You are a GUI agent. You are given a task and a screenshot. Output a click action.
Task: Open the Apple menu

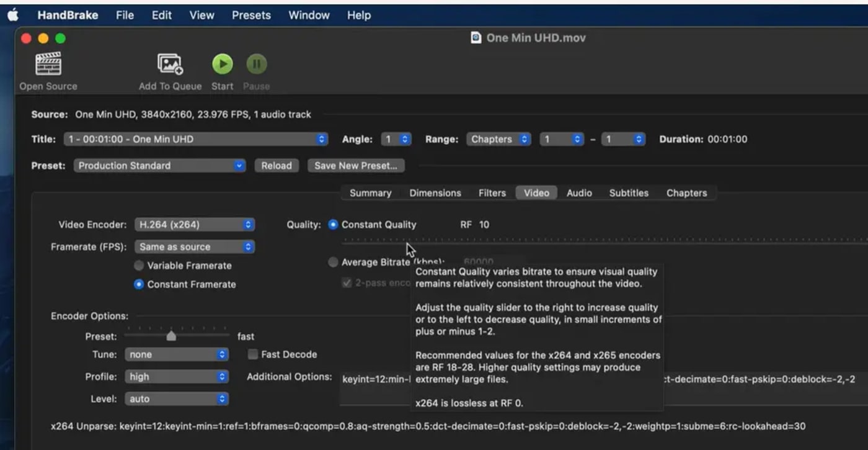tap(13, 16)
